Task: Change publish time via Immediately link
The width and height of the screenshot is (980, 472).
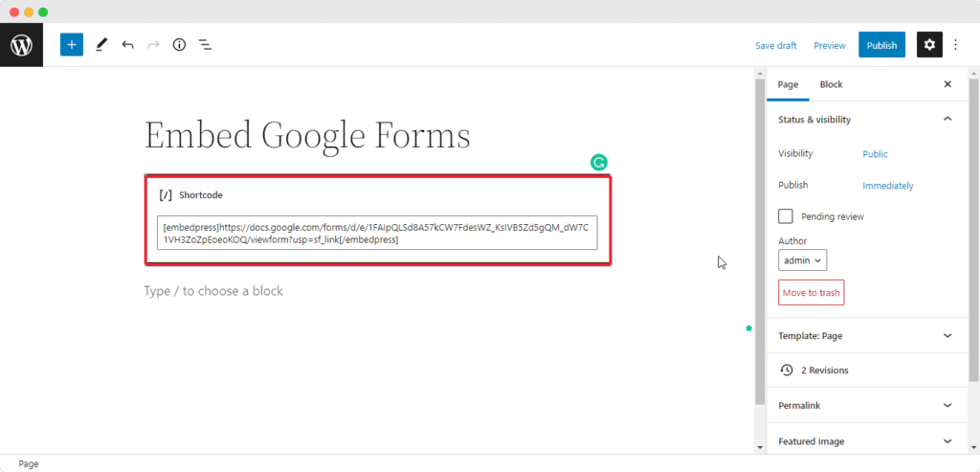Action: [888, 186]
